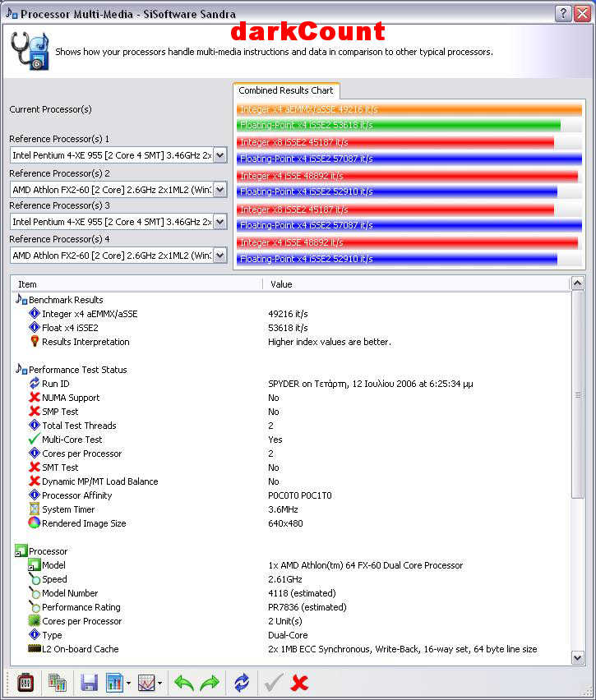Viewport: 596px width, 700px height.
Task: Select the Dual-Core type value
Action: pos(288,635)
